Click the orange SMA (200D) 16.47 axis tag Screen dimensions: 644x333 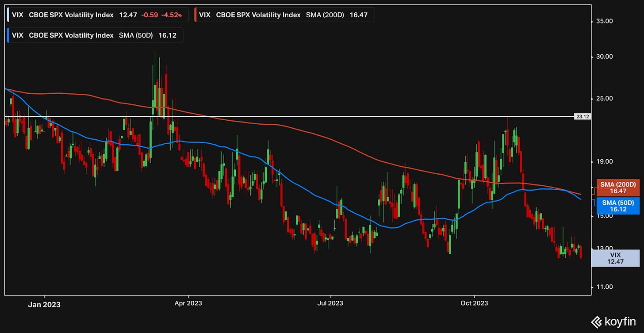click(x=618, y=188)
